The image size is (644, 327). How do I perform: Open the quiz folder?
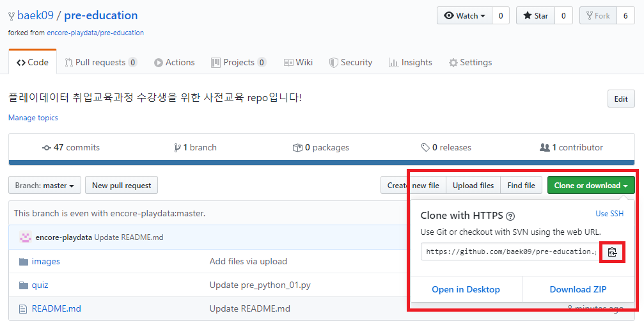(x=40, y=285)
